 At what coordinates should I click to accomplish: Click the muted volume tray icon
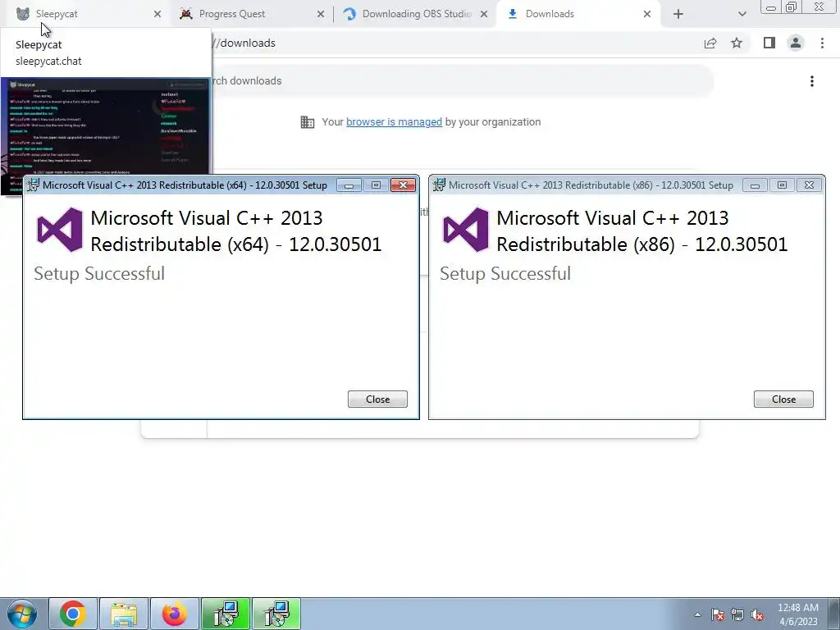[757, 615]
